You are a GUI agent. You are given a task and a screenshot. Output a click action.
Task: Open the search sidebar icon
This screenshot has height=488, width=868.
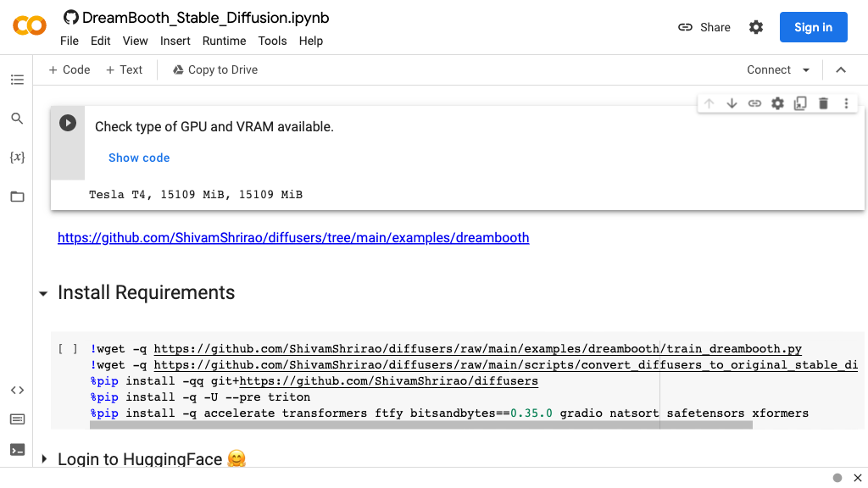(x=17, y=119)
